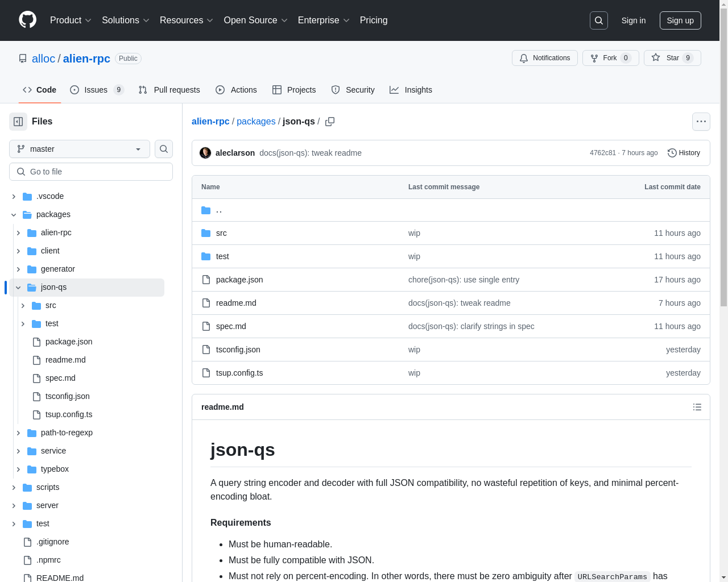Click the search files magnifier button
The height and width of the screenshot is (582, 728).
coord(164,149)
